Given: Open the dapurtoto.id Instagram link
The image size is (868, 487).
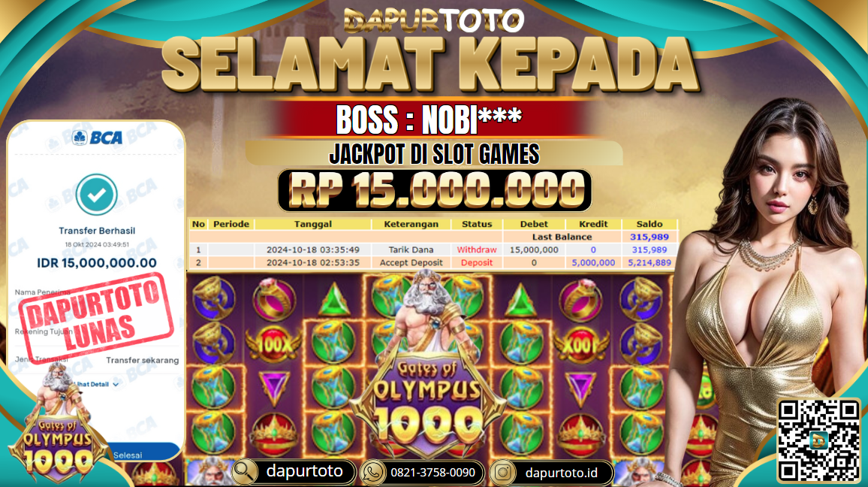Looking at the screenshot, I should click(561, 473).
